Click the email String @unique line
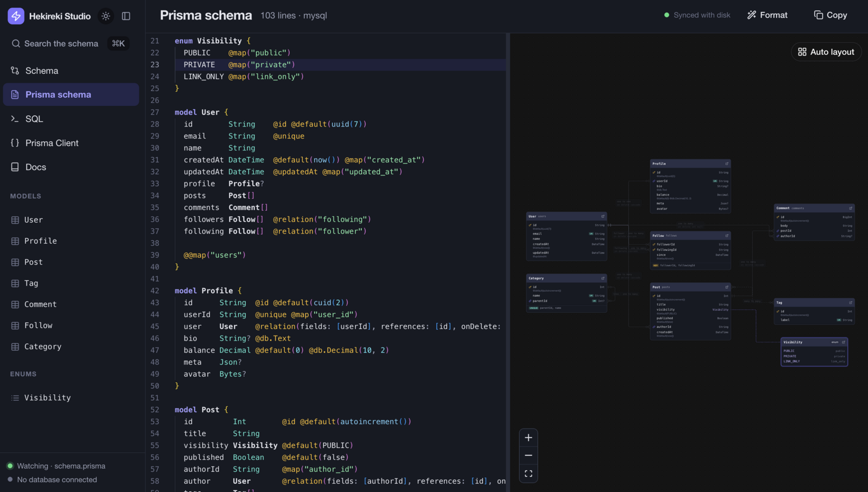Screen dimensions: 868x492 tap(244, 136)
